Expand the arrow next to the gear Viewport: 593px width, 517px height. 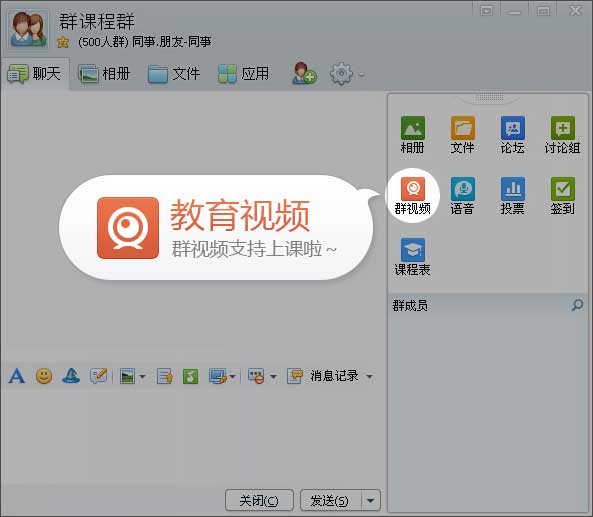362,75
